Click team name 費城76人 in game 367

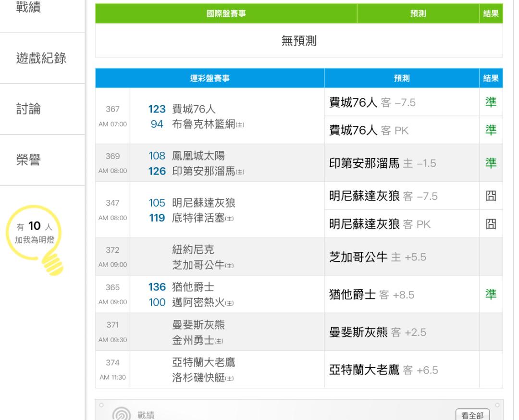pos(194,109)
